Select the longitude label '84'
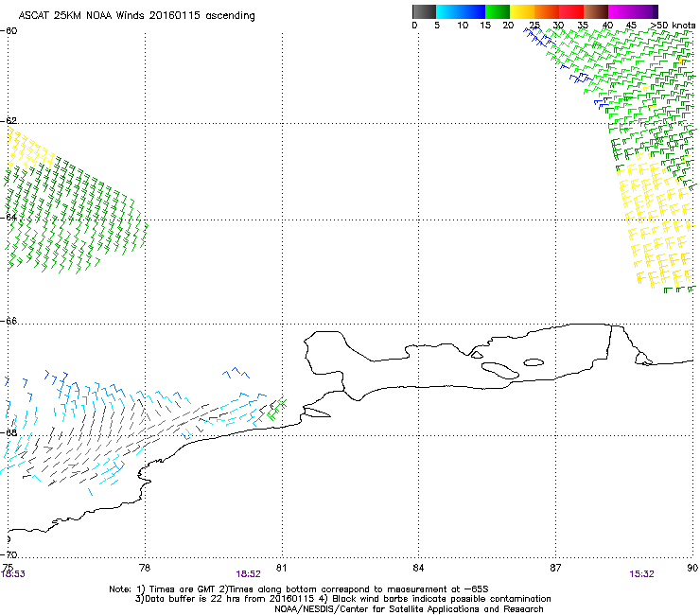The image size is (700, 615). [418, 568]
